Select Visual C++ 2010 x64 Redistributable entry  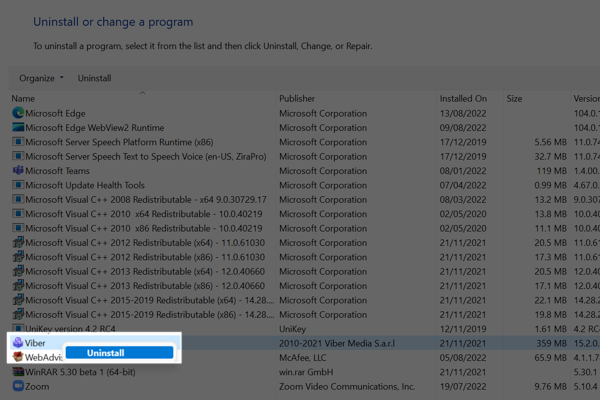point(144,214)
